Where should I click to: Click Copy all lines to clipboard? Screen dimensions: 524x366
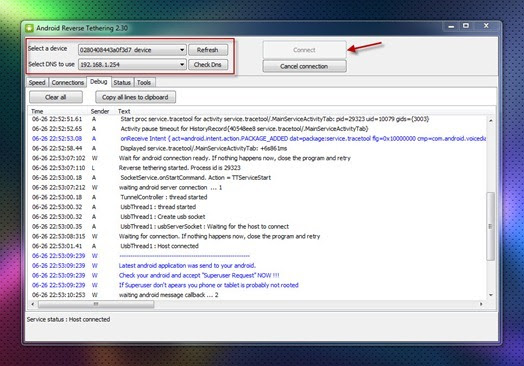(135, 97)
